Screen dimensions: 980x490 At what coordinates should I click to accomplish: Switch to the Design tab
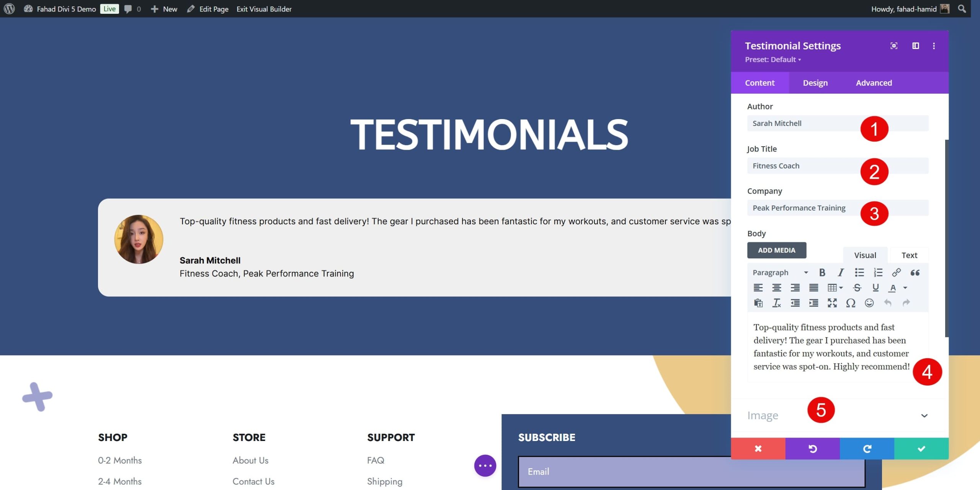point(815,82)
